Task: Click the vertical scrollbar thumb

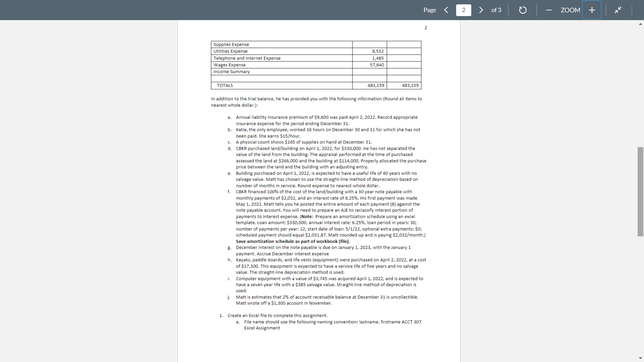Action: [x=640, y=191]
